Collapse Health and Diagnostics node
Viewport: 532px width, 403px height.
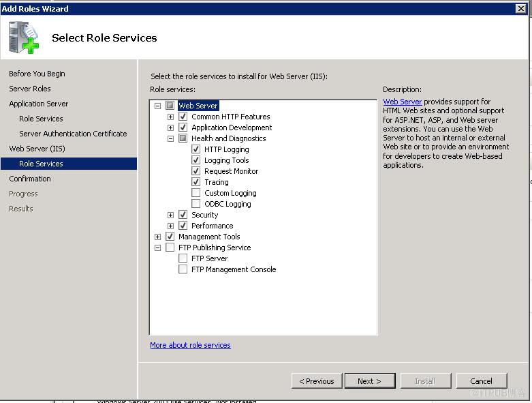pyautogui.click(x=171, y=138)
